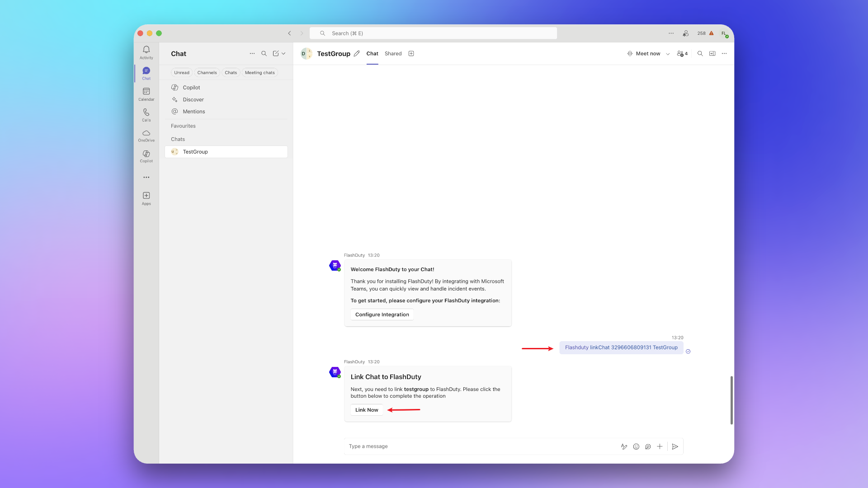Collapse the Chats section header

pos(178,139)
